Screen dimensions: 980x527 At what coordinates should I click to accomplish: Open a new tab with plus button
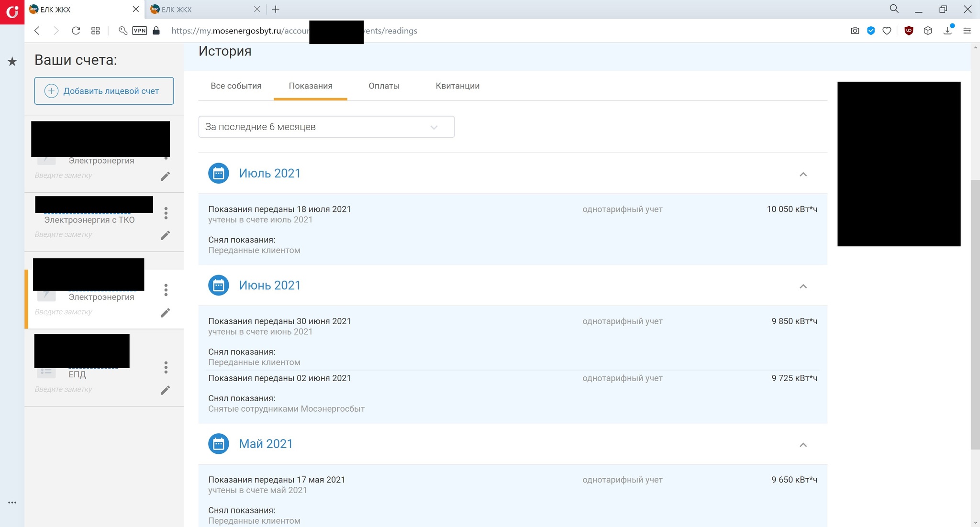[276, 9]
